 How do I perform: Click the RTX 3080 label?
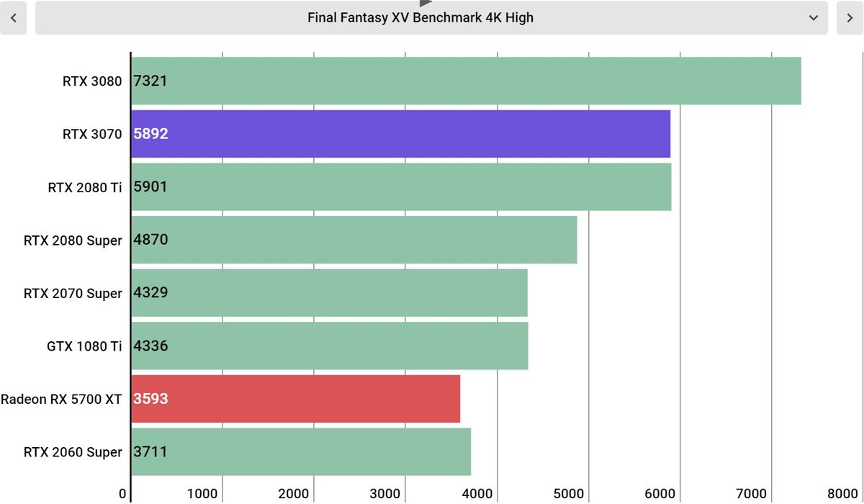pyautogui.click(x=92, y=81)
